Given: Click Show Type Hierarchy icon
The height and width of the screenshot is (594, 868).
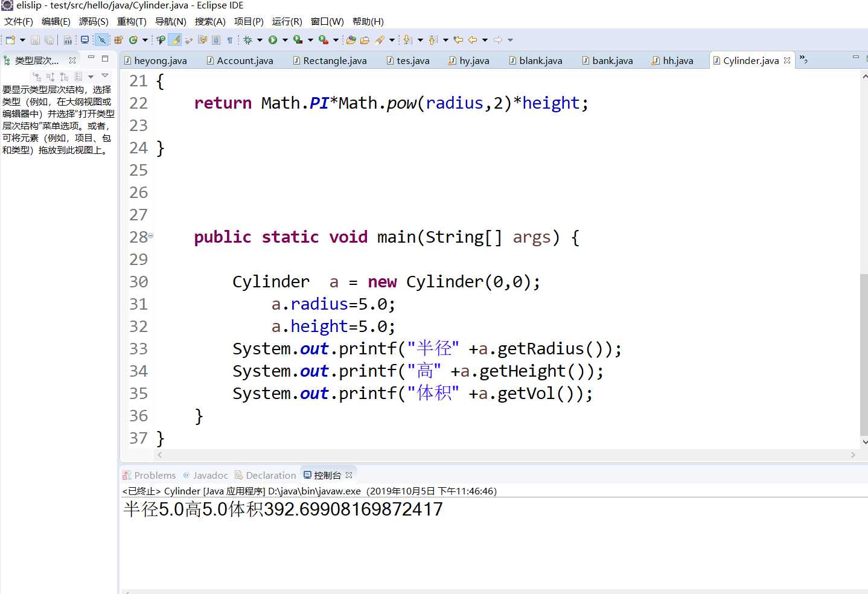Looking at the screenshot, I should pos(37,77).
